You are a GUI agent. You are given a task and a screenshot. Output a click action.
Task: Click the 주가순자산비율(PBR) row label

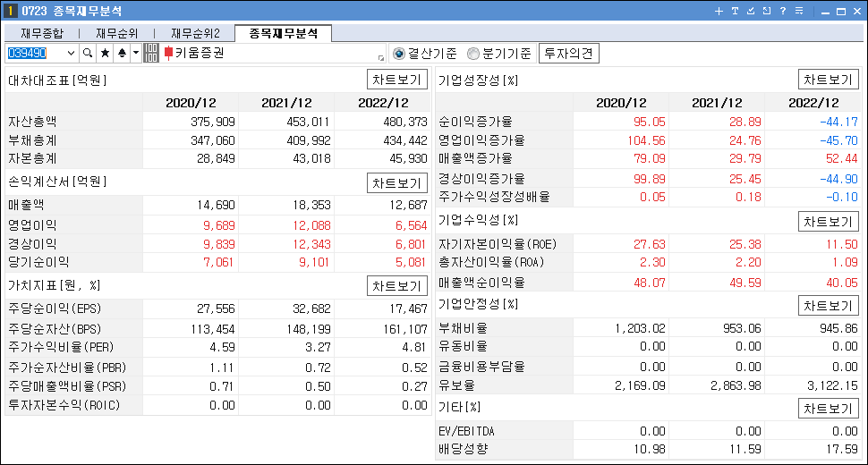[67, 368]
